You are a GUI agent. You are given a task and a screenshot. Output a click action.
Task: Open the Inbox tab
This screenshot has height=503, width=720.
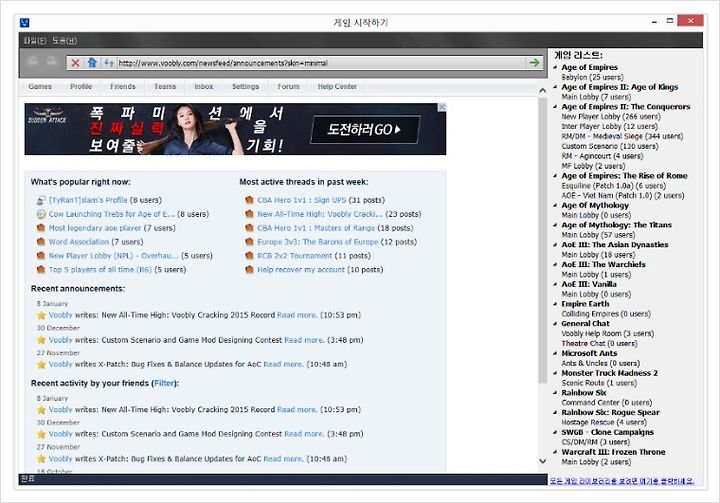(203, 86)
